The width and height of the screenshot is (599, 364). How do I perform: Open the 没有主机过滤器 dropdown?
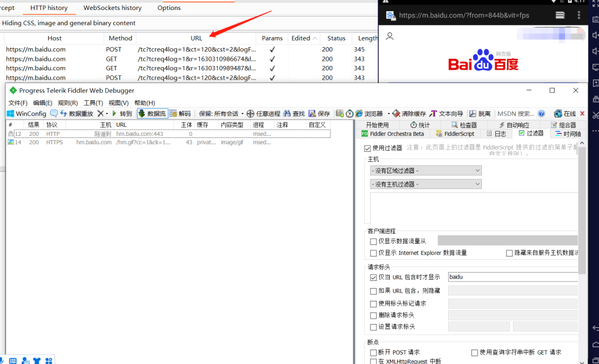tap(425, 184)
